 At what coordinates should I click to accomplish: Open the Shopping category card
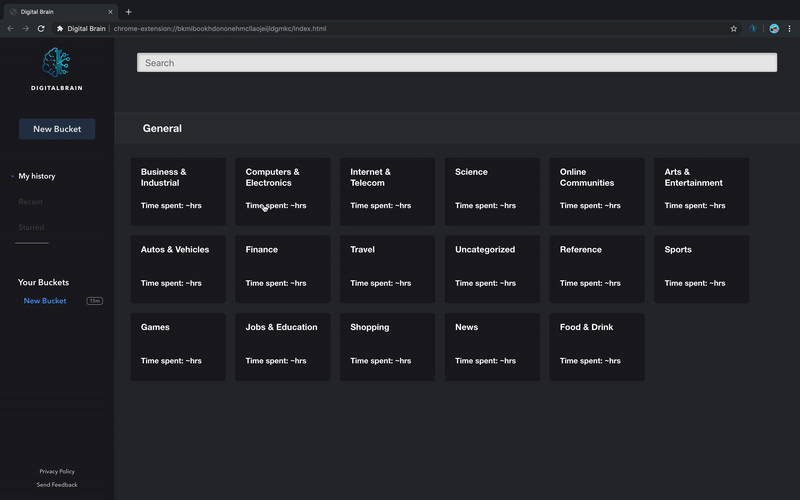point(387,346)
